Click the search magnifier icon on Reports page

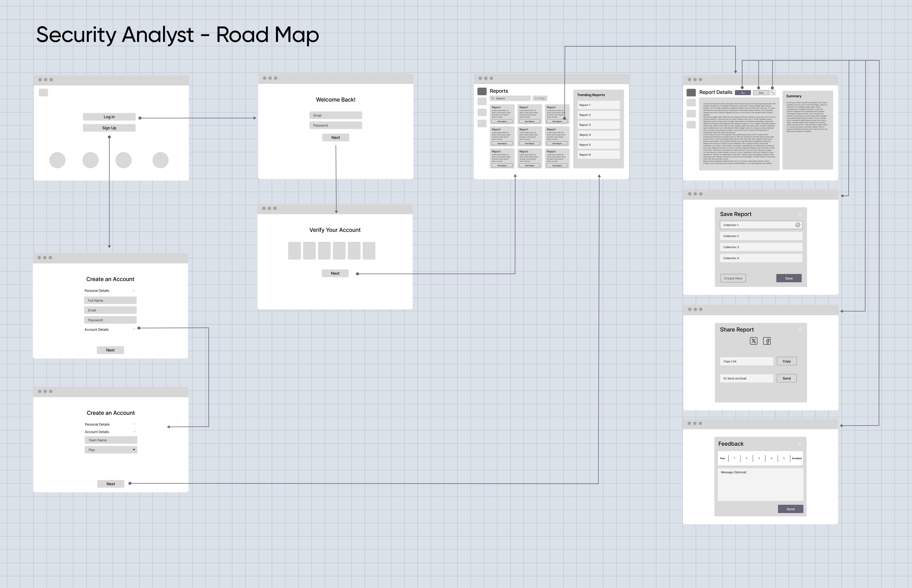point(493,98)
